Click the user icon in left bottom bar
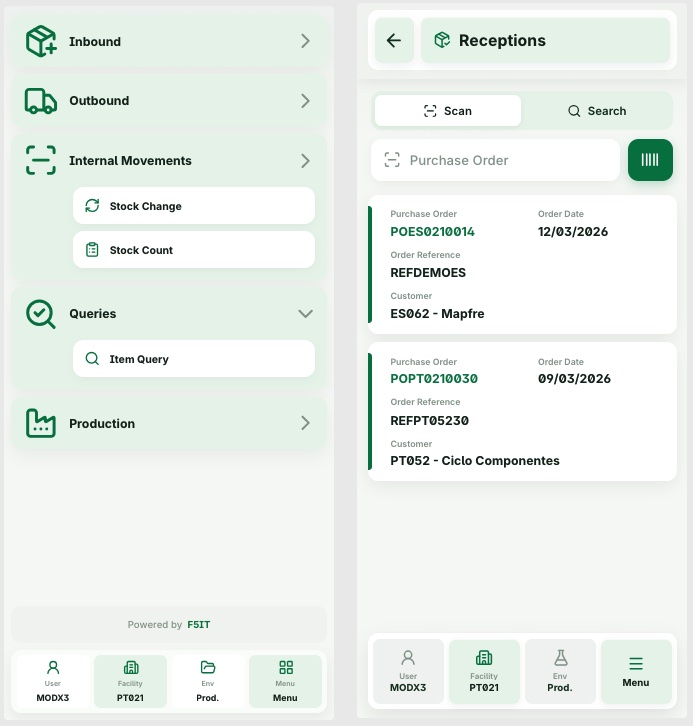The image size is (693, 726). click(53, 667)
